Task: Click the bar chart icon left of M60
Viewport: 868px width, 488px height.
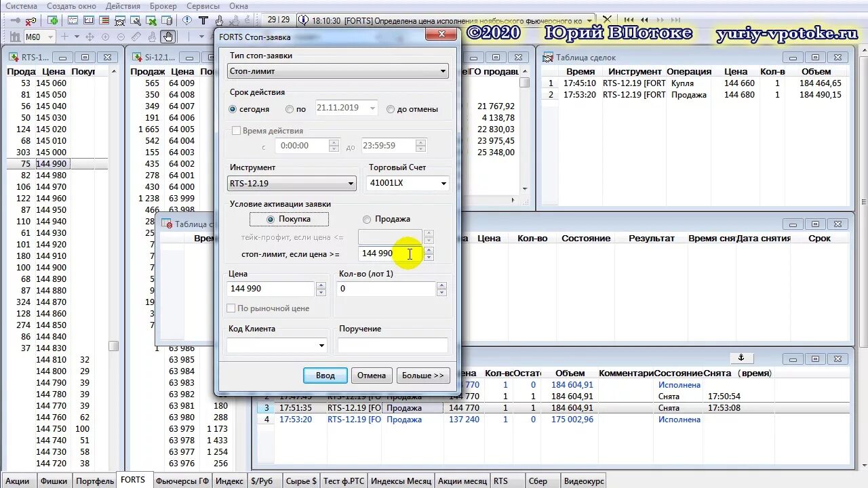Action: coord(14,37)
